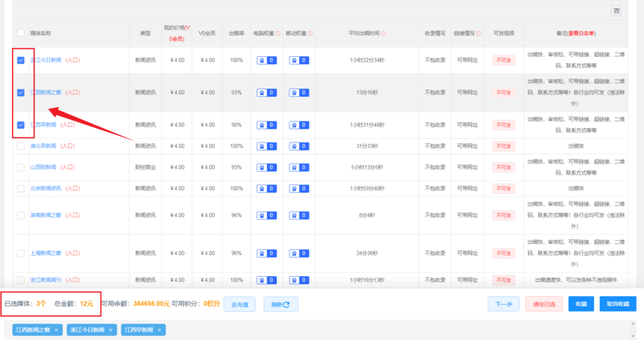644x345 pixels.
Task: Click 移动权重 paw badge in 山西财新闻 row
Action: click(x=299, y=167)
